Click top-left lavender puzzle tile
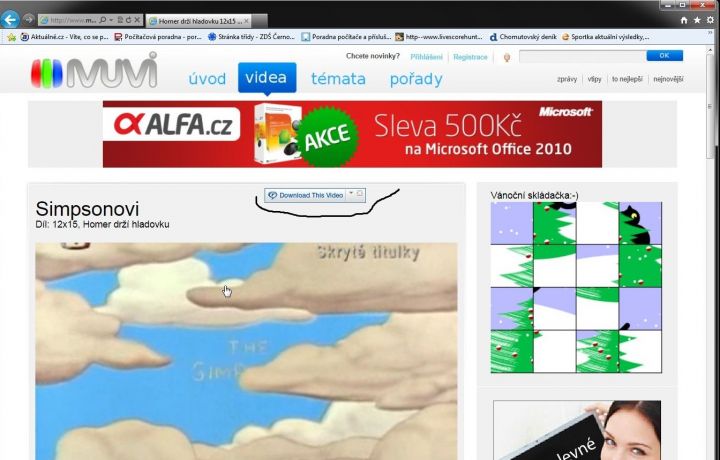Image resolution: width=720 pixels, height=460 pixels. pyautogui.click(x=512, y=223)
